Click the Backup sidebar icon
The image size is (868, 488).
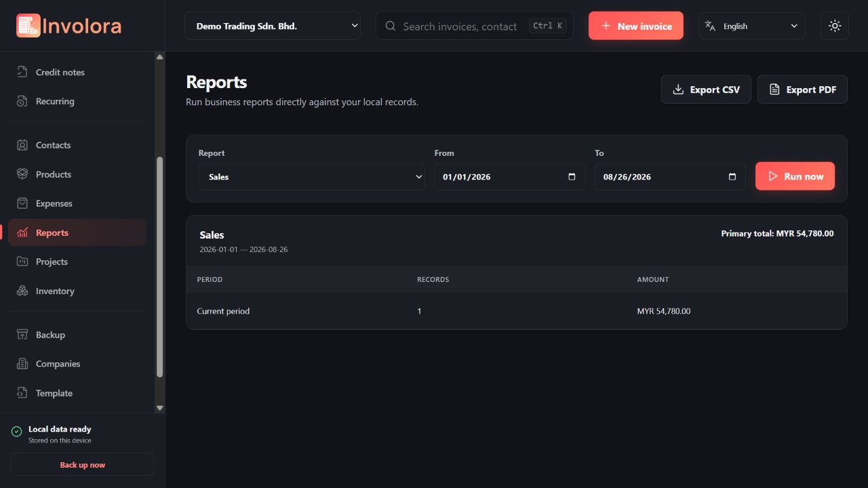pyautogui.click(x=22, y=335)
